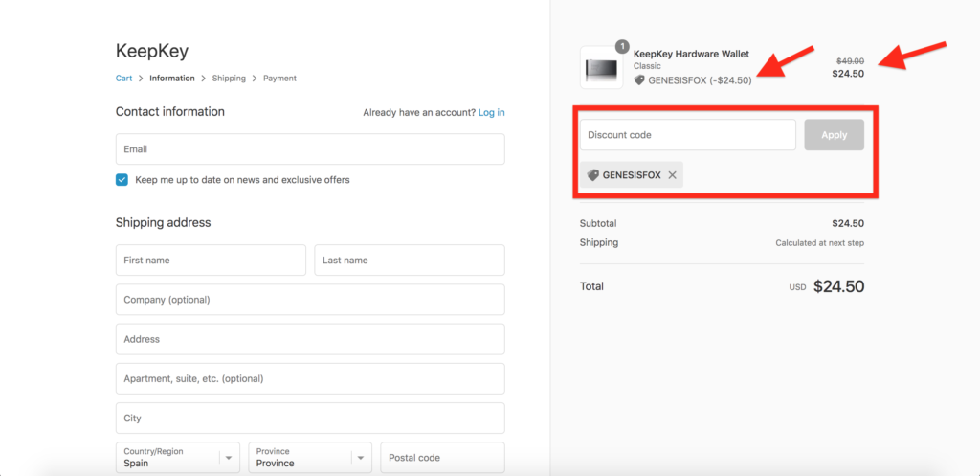Expand the Country/Region dropdown showing Spain

click(x=177, y=458)
